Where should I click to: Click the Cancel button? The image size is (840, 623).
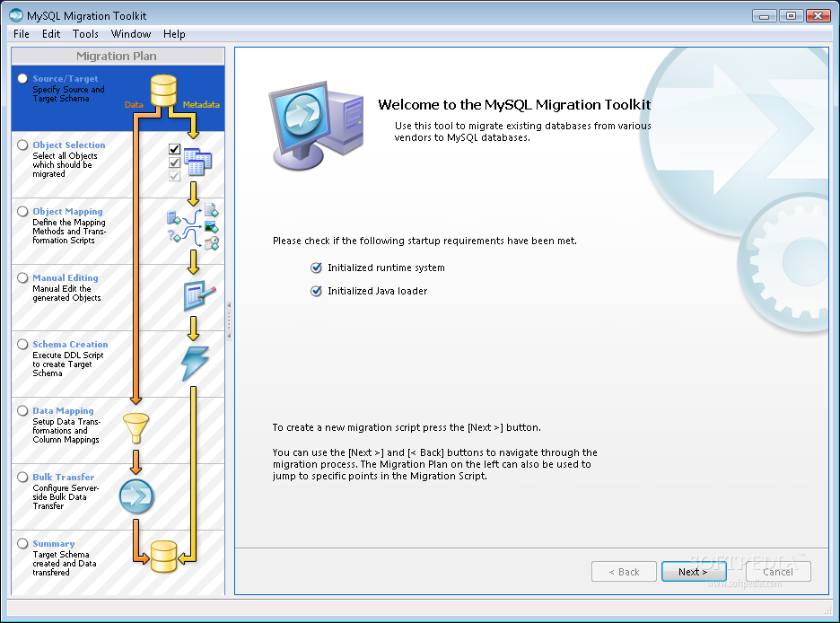point(778,572)
